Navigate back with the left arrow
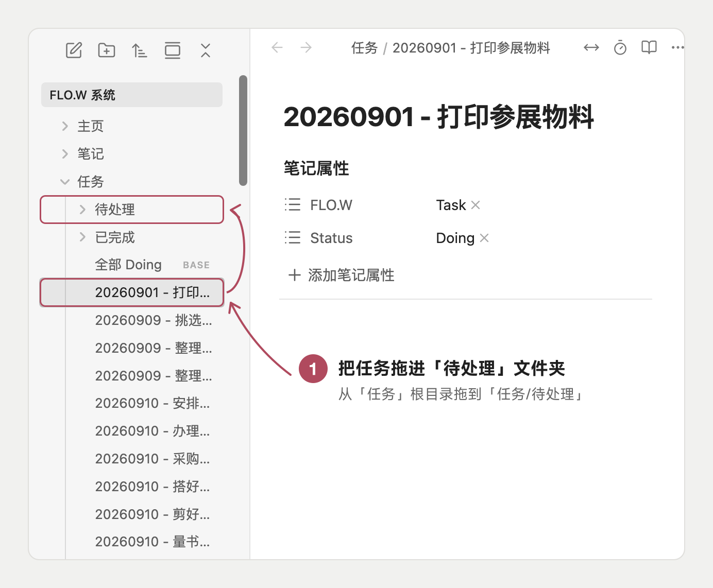 pos(277,47)
